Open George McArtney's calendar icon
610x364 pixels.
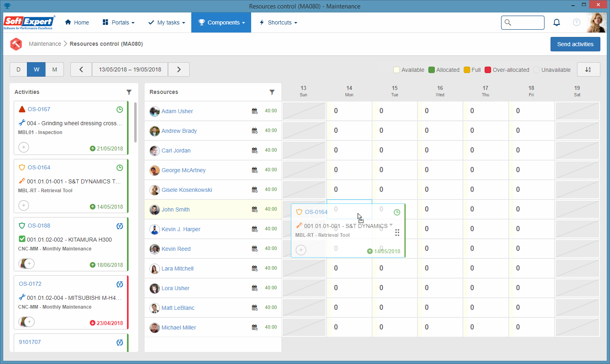(x=255, y=170)
